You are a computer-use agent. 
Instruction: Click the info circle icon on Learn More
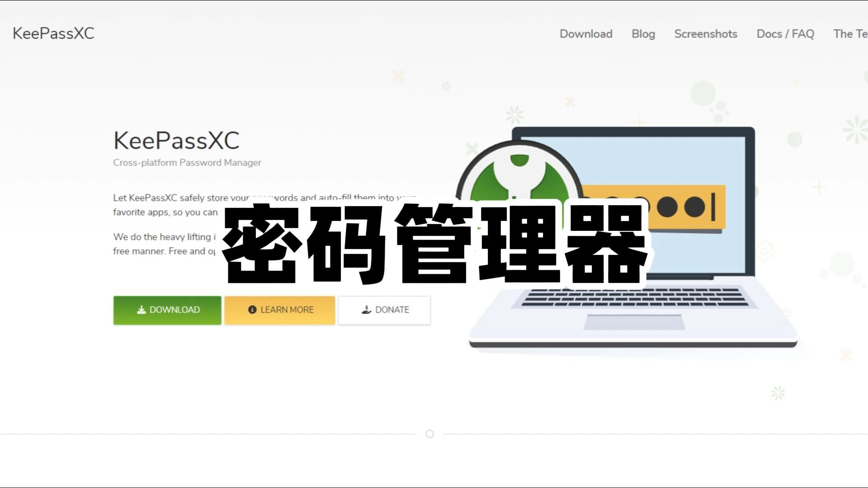251,309
